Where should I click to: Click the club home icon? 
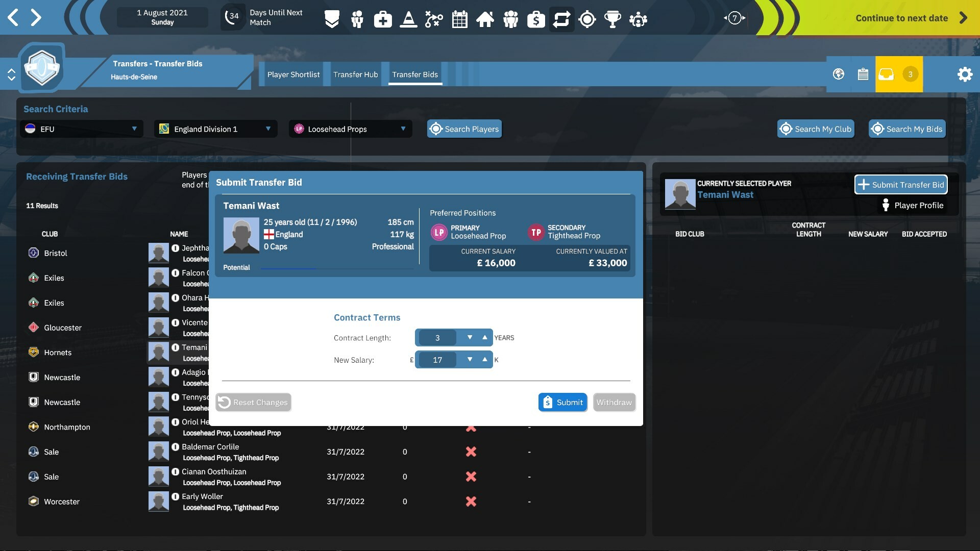point(485,19)
